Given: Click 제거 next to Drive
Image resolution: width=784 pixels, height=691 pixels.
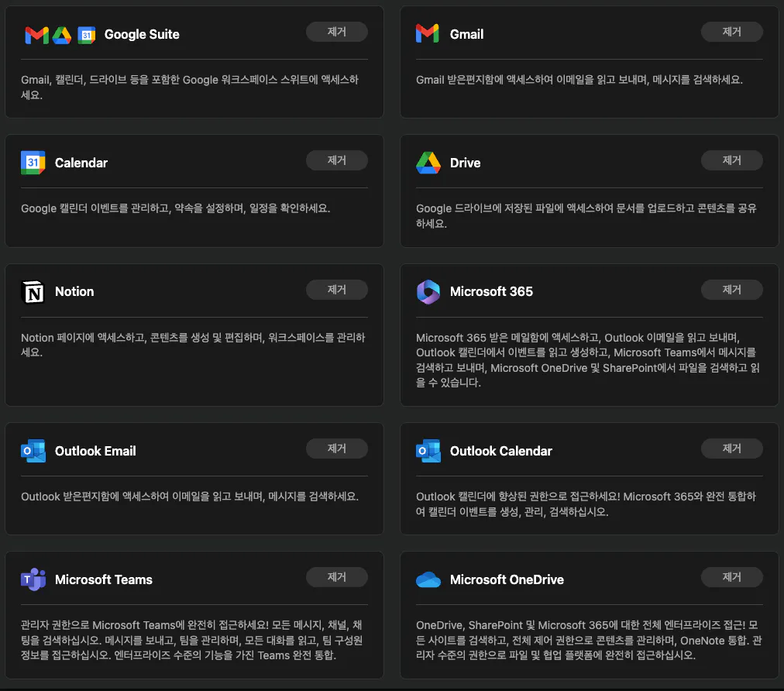Looking at the screenshot, I should point(731,160).
